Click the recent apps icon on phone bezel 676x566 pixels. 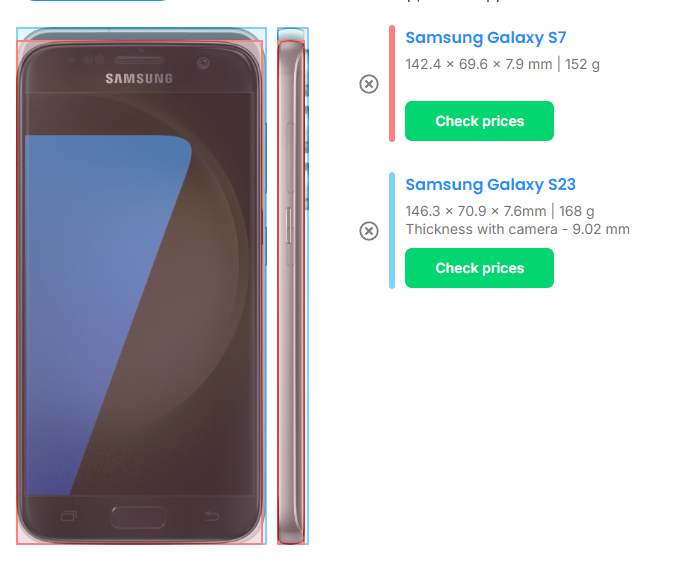pos(69,516)
